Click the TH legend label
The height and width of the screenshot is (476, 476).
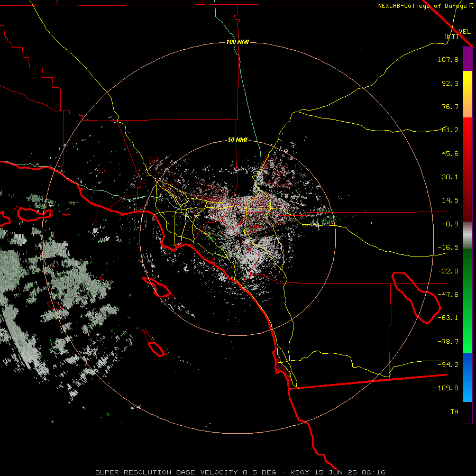click(x=454, y=411)
